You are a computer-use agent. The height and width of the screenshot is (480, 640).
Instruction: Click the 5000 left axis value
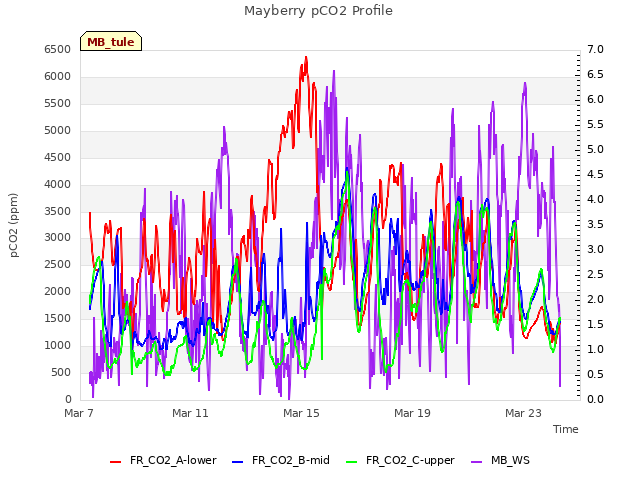pyautogui.click(x=58, y=131)
